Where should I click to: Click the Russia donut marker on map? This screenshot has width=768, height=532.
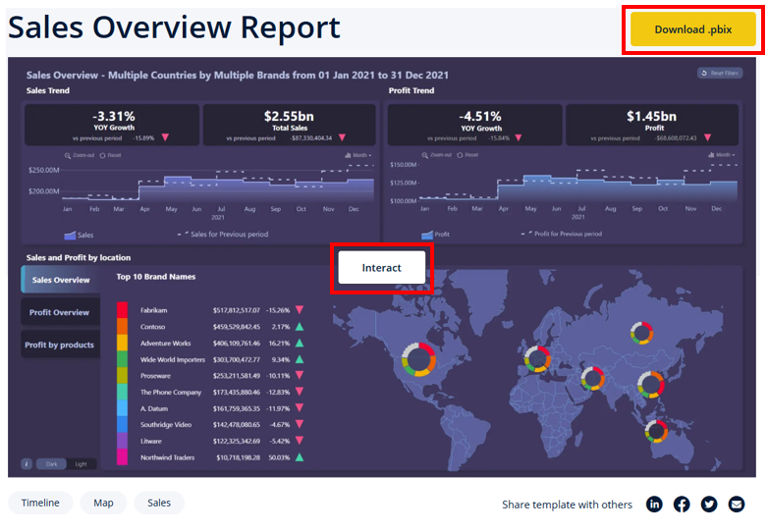tap(641, 334)
